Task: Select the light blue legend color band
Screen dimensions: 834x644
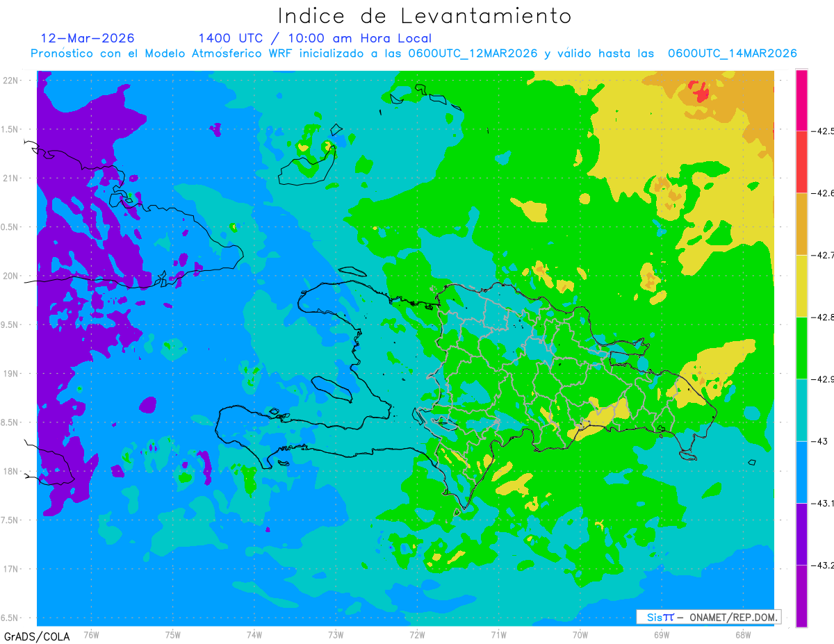Action: [x=801, y=472]
